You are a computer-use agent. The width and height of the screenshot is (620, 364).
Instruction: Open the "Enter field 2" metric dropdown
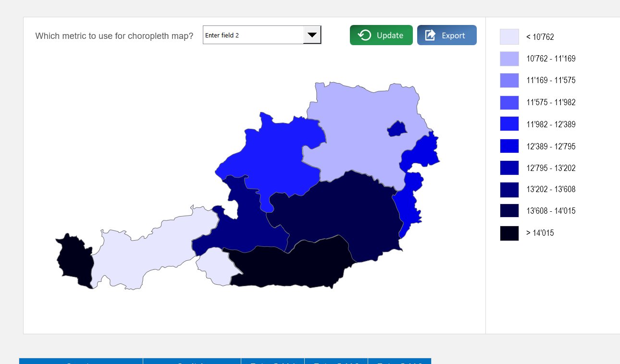pyautogui.click(x=262, y=35)
